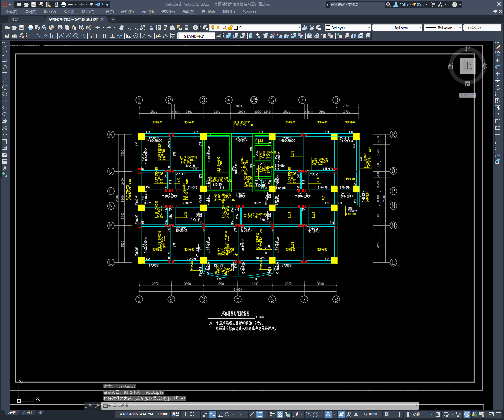Screen dimensions: 504x420
Task: Switch to the 布局1 layout tab
Action: click(x=27, y=413)
